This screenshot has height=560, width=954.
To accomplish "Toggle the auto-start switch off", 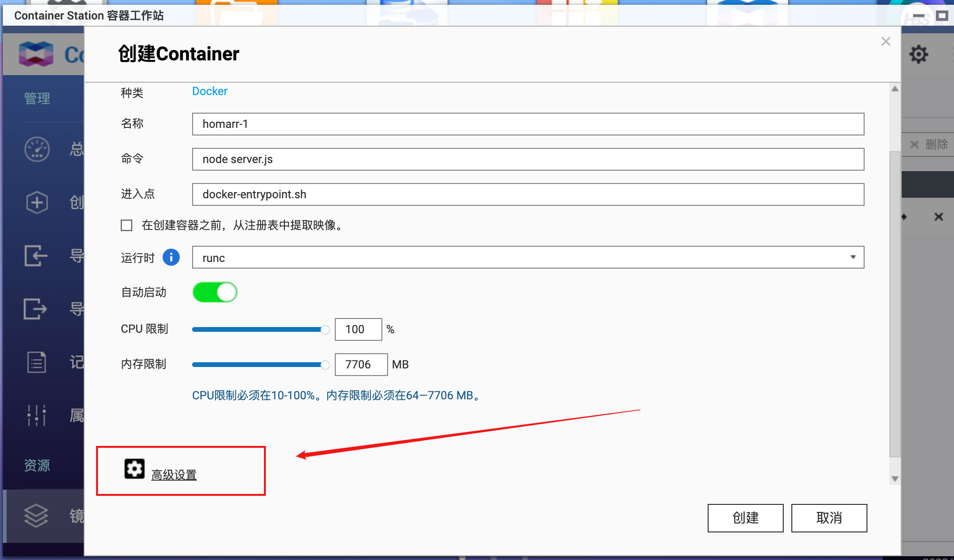I will click(x=215, y=292).
